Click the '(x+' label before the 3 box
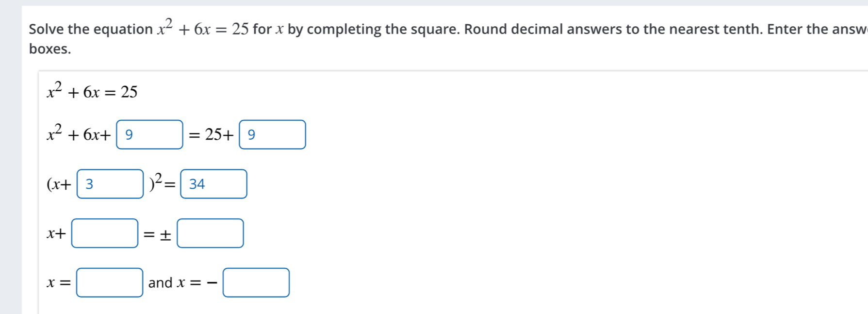868x314 pixels. tap(59, 184)
